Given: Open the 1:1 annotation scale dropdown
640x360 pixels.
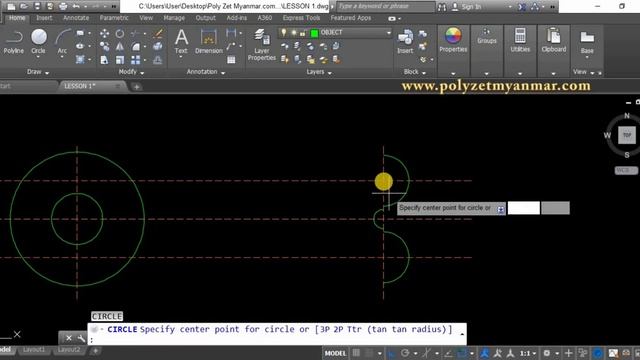Looking at the screenshot, I should coord(528,353).
